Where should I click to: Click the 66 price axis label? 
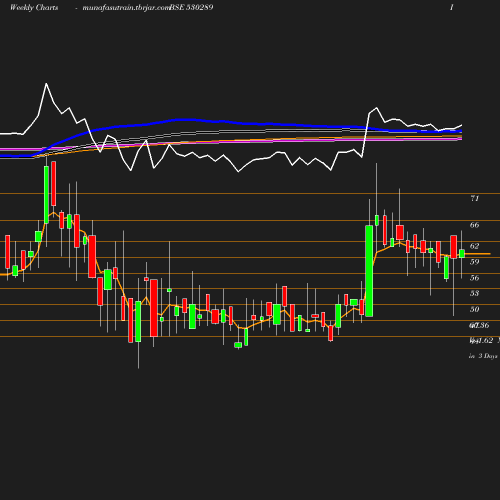pyautogui.click(x=475, y=225)
